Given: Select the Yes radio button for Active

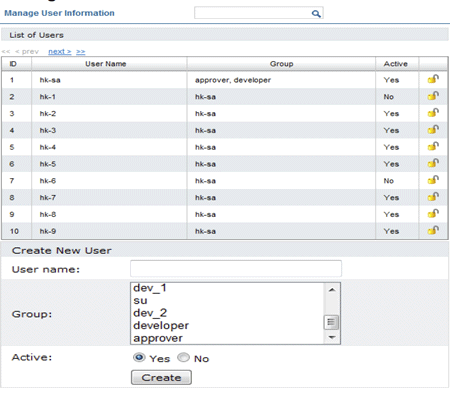Looking at the screenshot, I should (139, 358).
